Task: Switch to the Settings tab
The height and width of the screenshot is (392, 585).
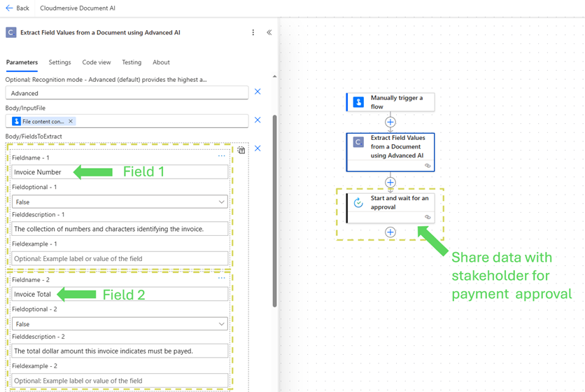Action: [59, 62]
